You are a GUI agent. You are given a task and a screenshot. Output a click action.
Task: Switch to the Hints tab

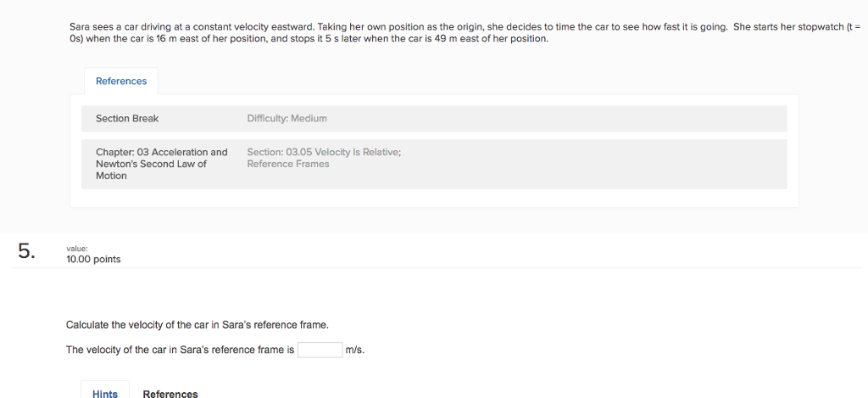pyautogui.click(x=105, y=394)
